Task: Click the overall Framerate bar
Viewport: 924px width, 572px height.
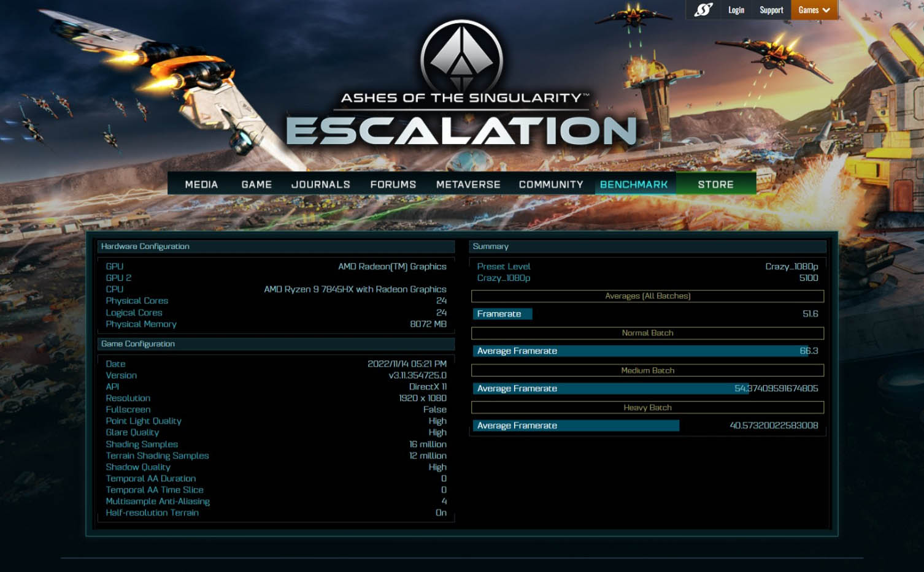Action: pos(502,314)
